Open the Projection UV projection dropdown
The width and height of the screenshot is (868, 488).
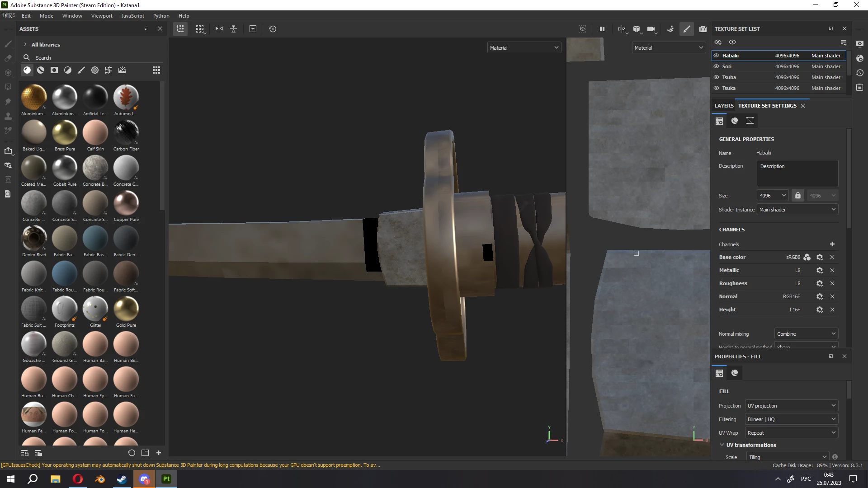pos(791,406)
